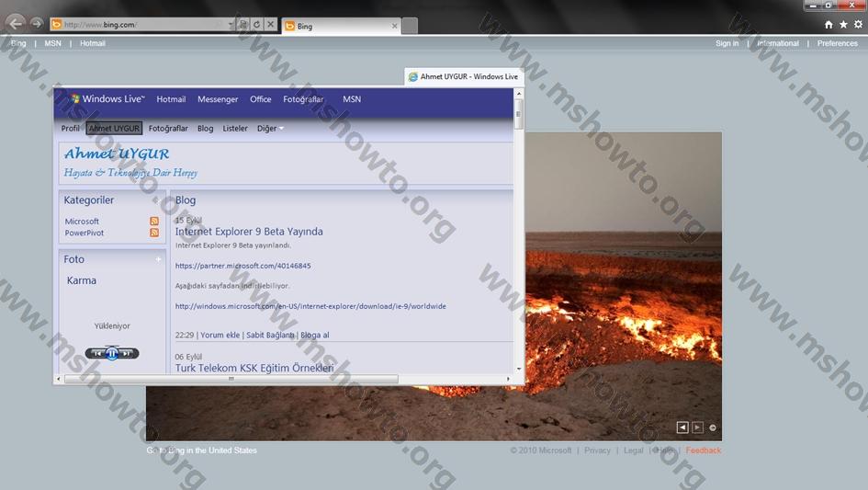868x490 pixels.
Task: Select the Profil sub-navigation item
Action: 71,128
